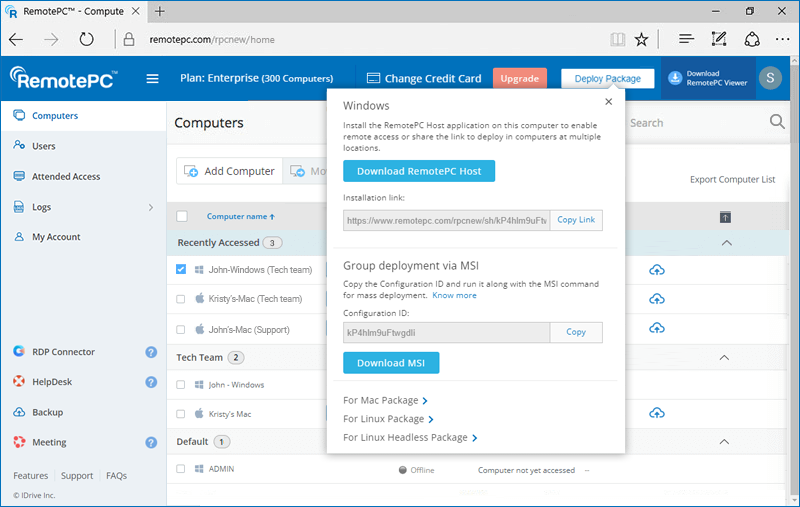
Task: Click the browser refresh icon
Action: [x=87, y=40]
